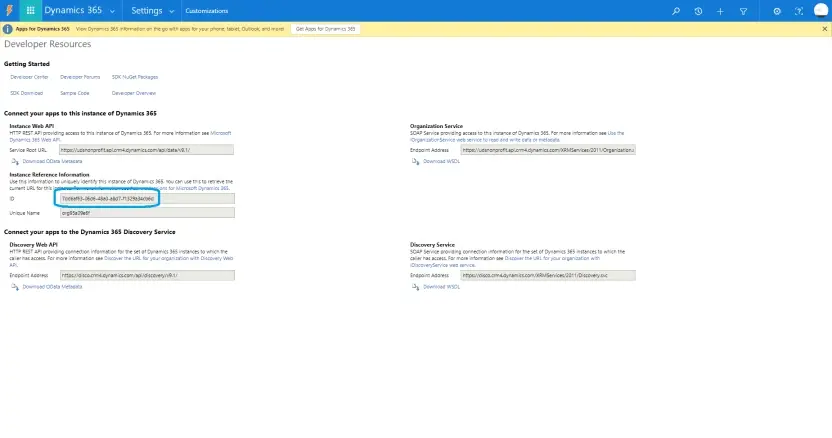832x438 pixels.
Task: Open the Settings navigation menu
Action: click(146, 11)
